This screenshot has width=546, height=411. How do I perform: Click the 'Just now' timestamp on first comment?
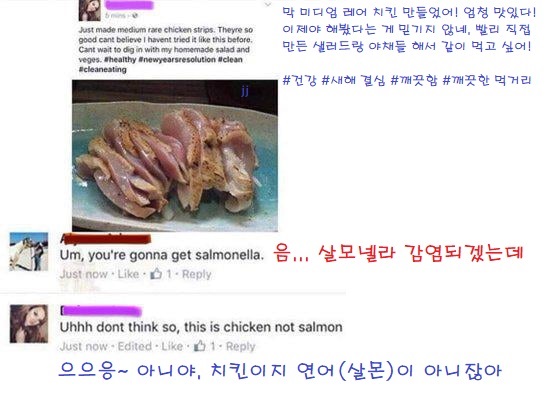(x=84, y=274)
